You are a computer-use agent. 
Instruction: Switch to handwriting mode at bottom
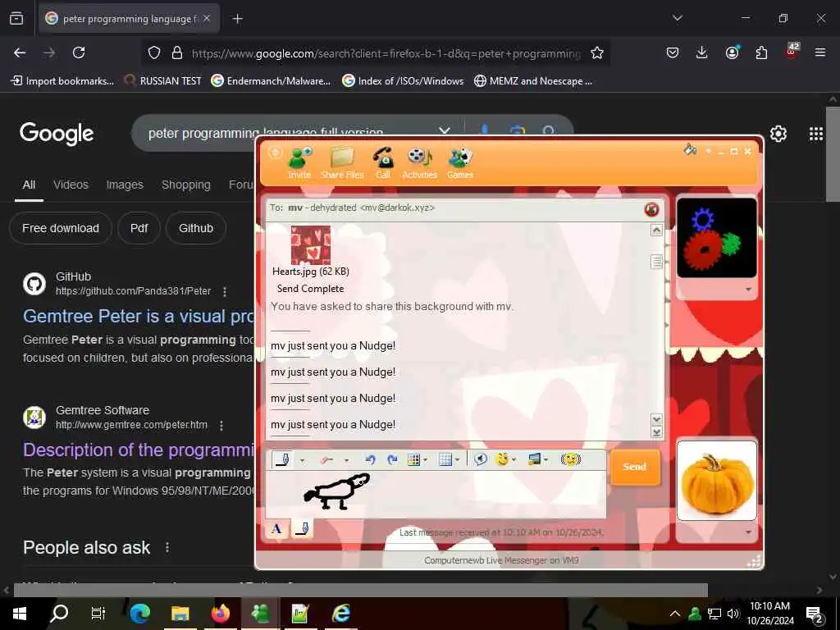(x=303, y=529)
